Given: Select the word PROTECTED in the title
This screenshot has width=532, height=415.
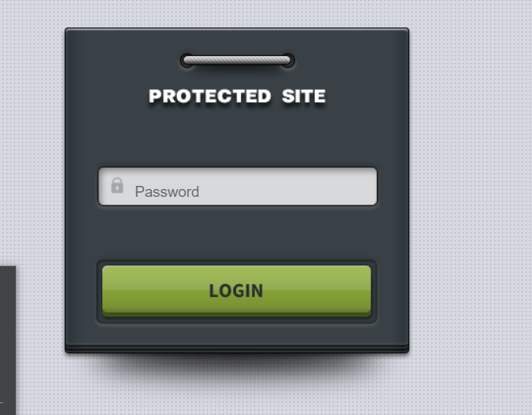Looking at the screenshot, I should (x=209, y=96).
